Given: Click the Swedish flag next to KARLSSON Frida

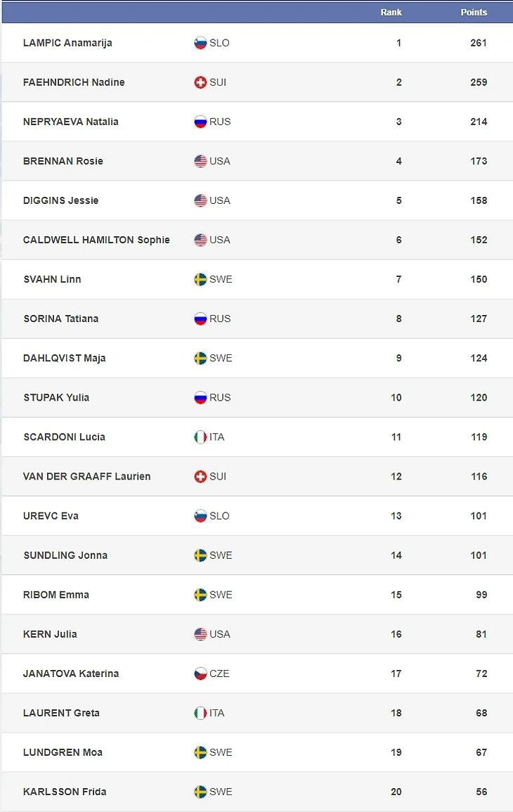Looking at the screenshot, I should [200, 792].
